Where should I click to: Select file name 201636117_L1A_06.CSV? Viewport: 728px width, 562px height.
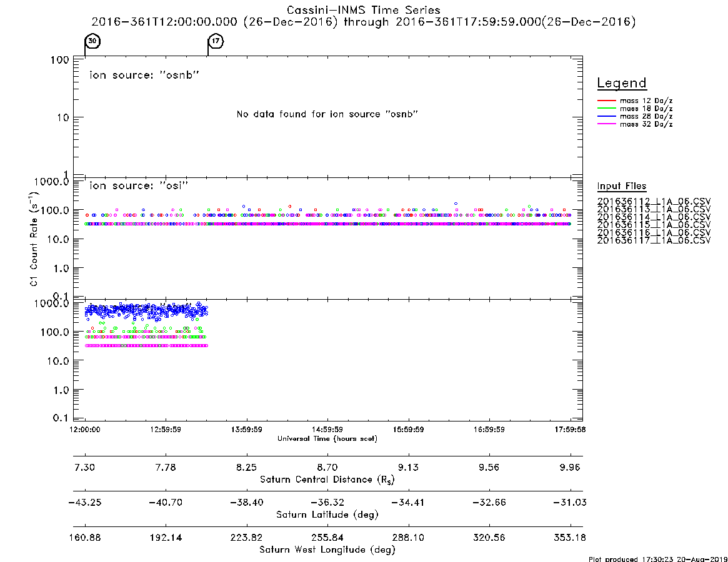tap(654, 240)
